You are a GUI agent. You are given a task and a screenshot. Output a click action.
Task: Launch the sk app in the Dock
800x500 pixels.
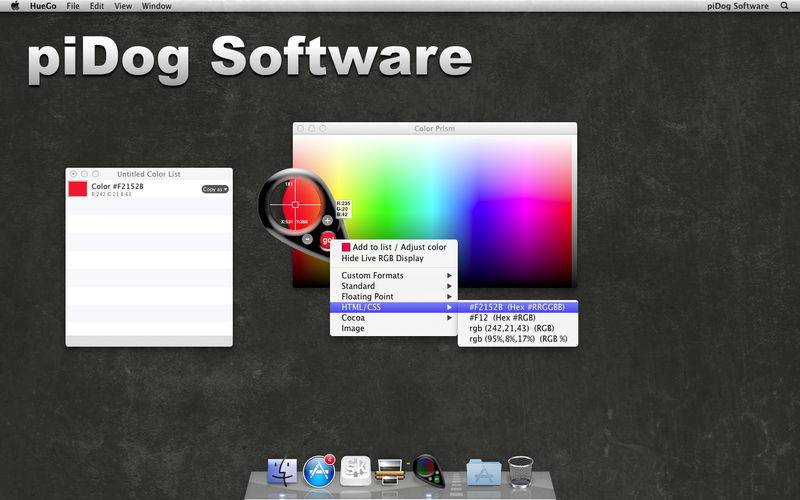pyautogui.click(x=355, y=471)
